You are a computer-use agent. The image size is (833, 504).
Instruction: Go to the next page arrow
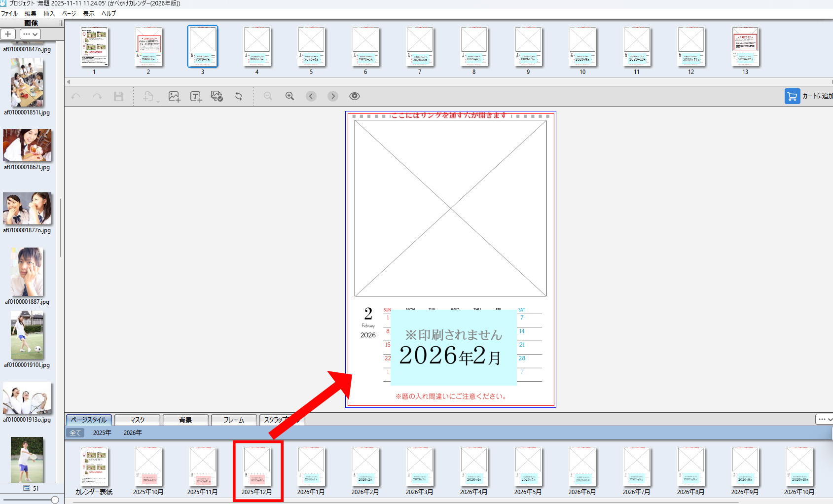[x=333, y=96]
